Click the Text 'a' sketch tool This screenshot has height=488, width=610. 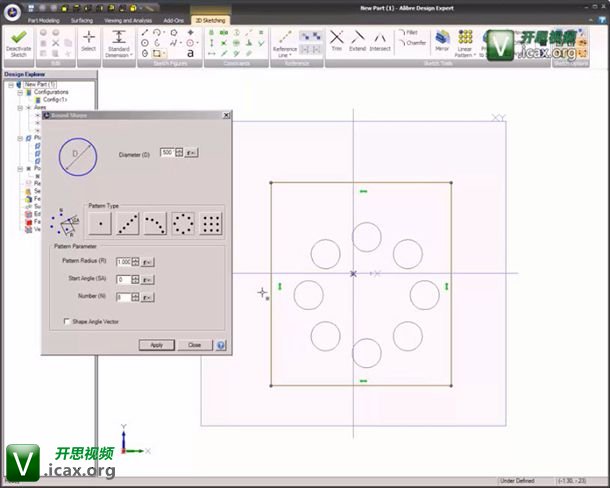click(x=190, y=53)
